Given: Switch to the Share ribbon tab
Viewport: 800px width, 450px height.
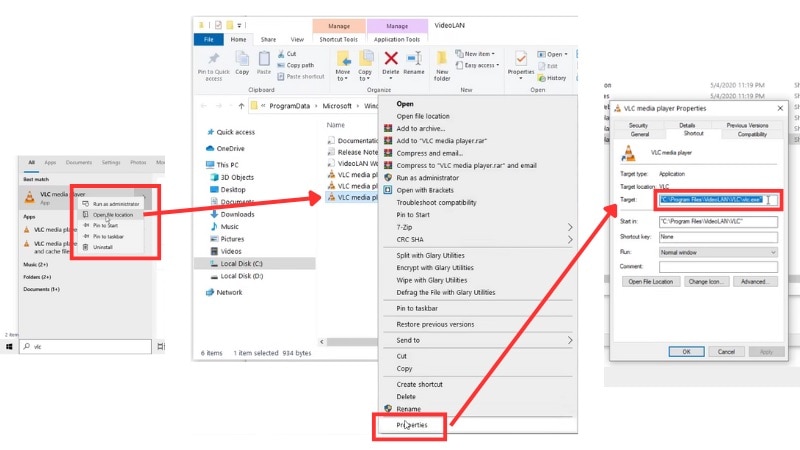Looking at the screenshot, I should pos(268,39).
